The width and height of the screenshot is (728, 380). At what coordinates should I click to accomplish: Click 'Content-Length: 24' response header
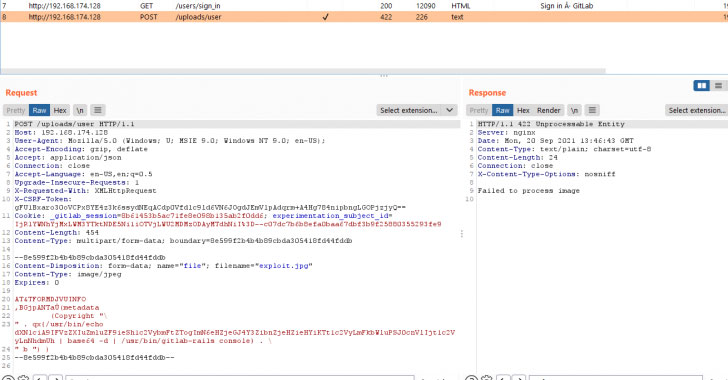pyautogui.click(x=518, y=157)
